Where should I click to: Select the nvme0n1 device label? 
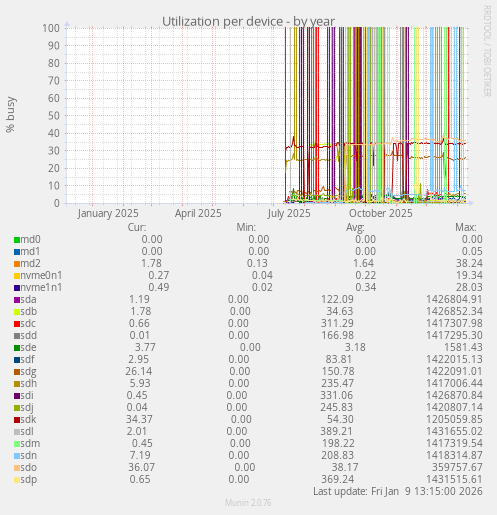[41, 275]
